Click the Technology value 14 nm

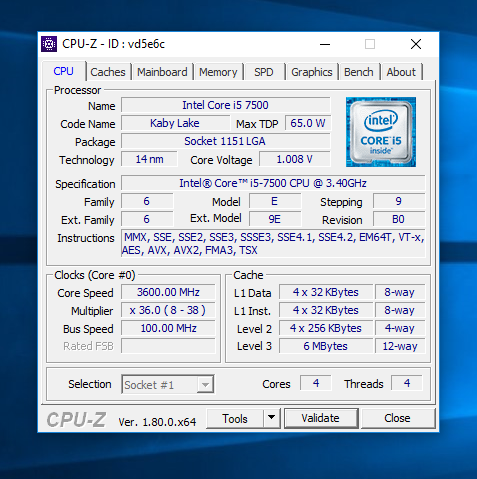[149, 159]
